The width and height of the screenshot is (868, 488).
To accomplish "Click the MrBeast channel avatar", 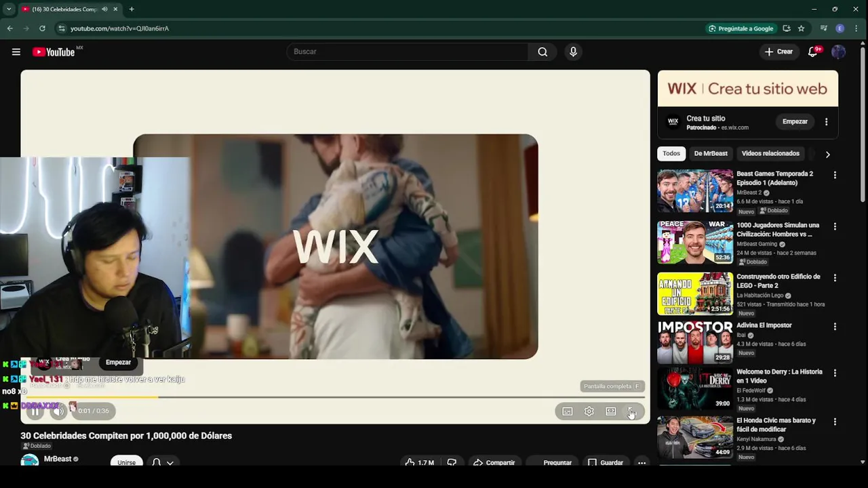I will coord(29,461).
